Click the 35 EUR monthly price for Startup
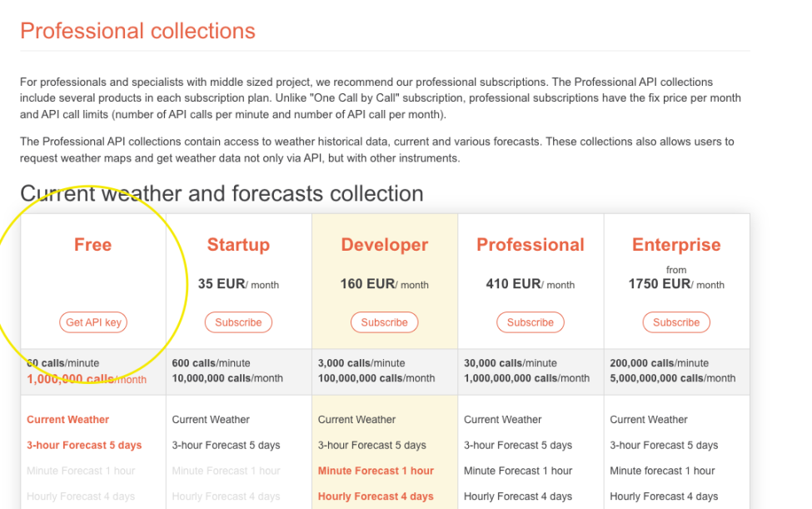Viewport: 812px width, 509px height. click(x=238, y=283)
